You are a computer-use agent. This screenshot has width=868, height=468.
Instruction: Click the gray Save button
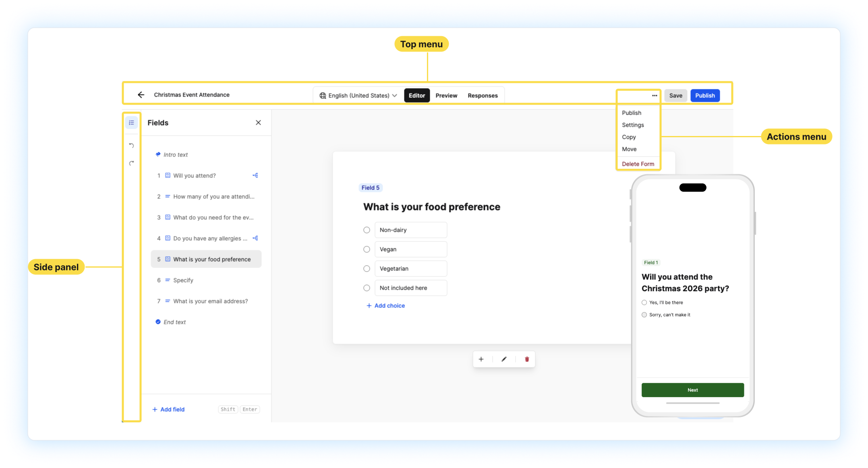point(675,96)
